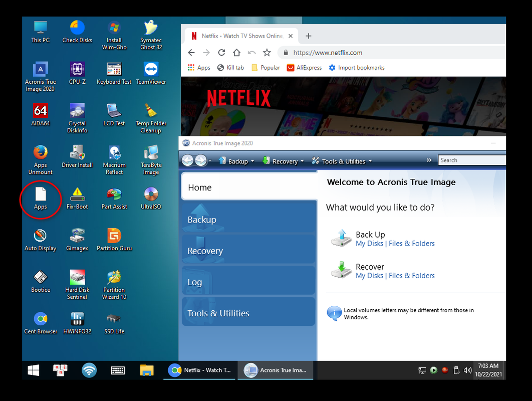The height and width of the screenshot is (401, 532).
Task: Launch Temp Folder Cleanup icon
Action: click(x=151, y=118)
